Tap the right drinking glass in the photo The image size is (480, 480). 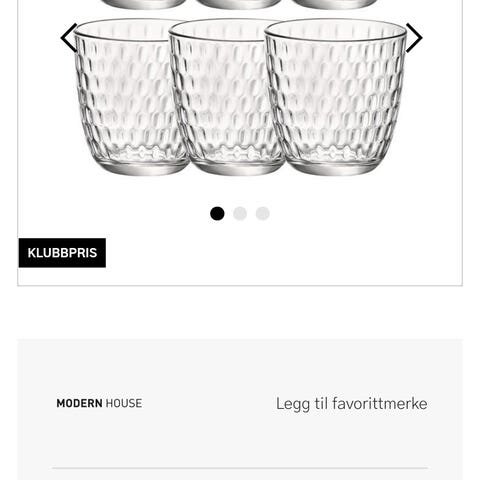[336, 97]
